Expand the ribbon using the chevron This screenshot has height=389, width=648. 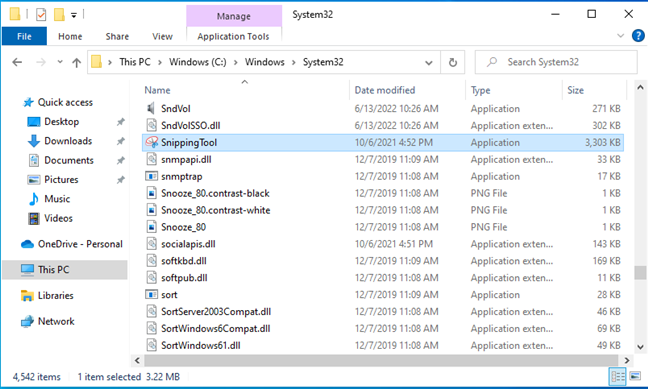620,36
